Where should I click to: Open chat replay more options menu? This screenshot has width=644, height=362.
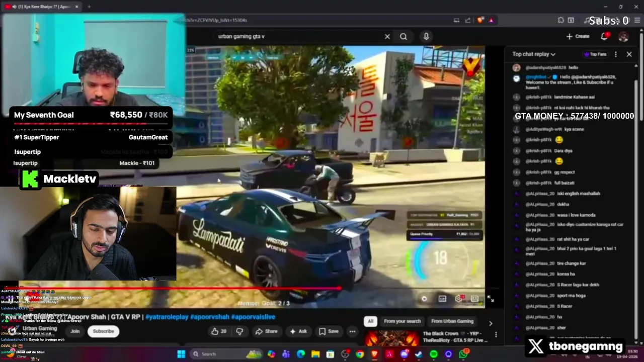[x=616, y=54]
